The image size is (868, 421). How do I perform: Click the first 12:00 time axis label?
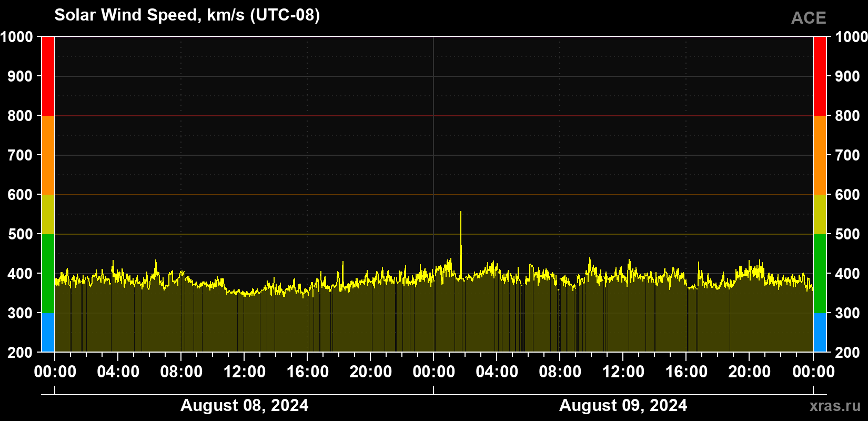tap(244, 372)
